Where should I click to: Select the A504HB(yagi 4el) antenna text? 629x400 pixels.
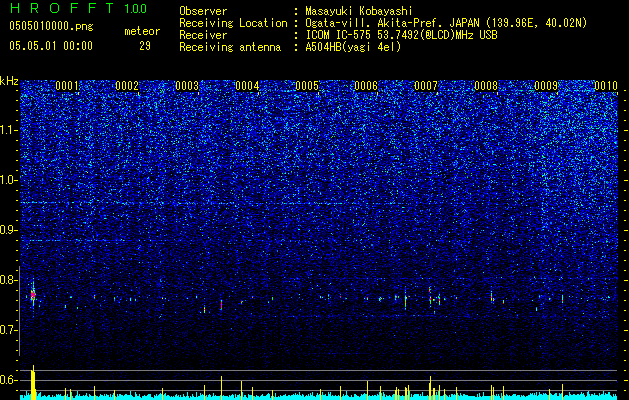coord(353,47)
